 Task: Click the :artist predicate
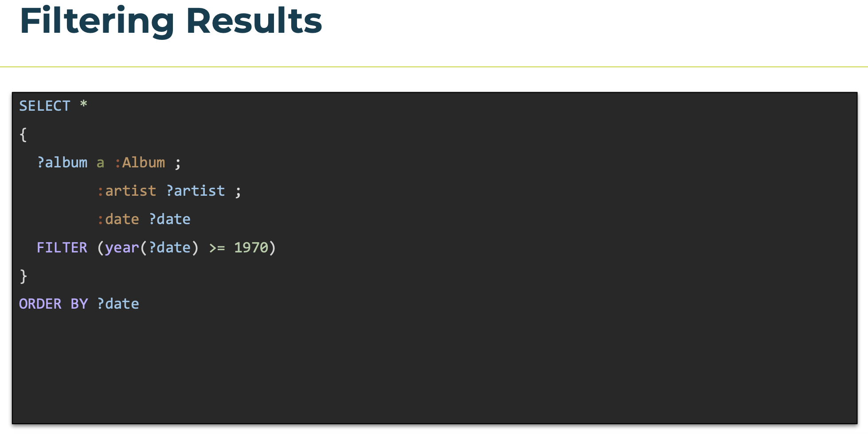[x=126, y=191]
